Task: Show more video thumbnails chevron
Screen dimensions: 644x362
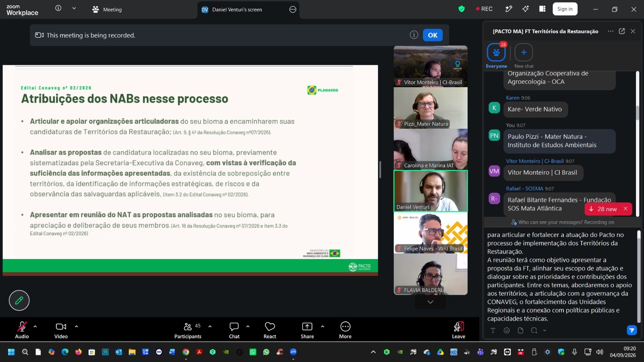Action: (430, 302)
